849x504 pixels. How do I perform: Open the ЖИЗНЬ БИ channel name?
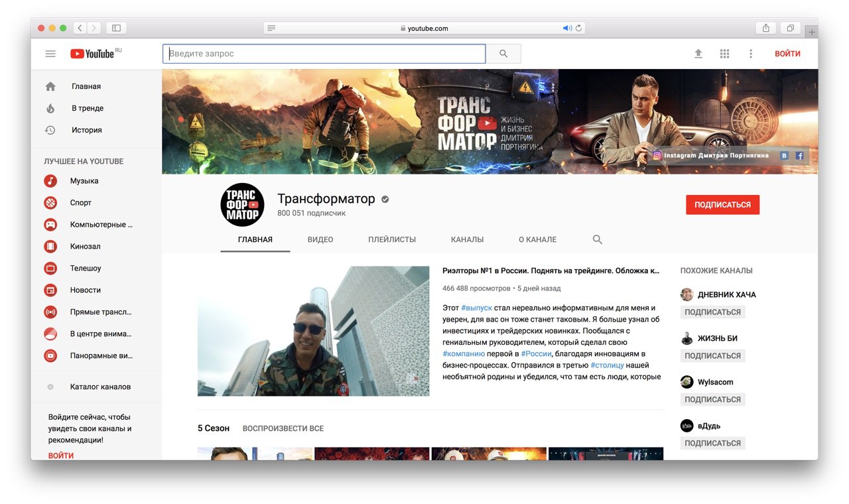pos(718,338)
